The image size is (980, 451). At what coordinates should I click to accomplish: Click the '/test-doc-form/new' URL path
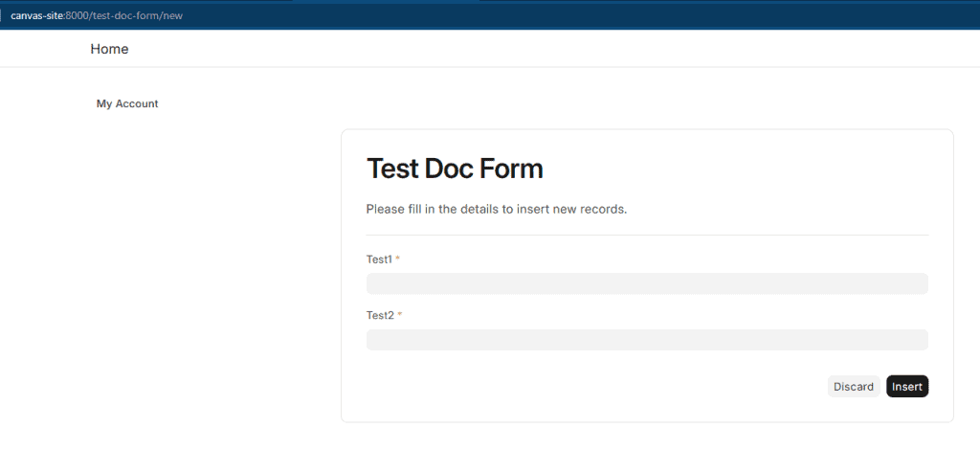137,15
